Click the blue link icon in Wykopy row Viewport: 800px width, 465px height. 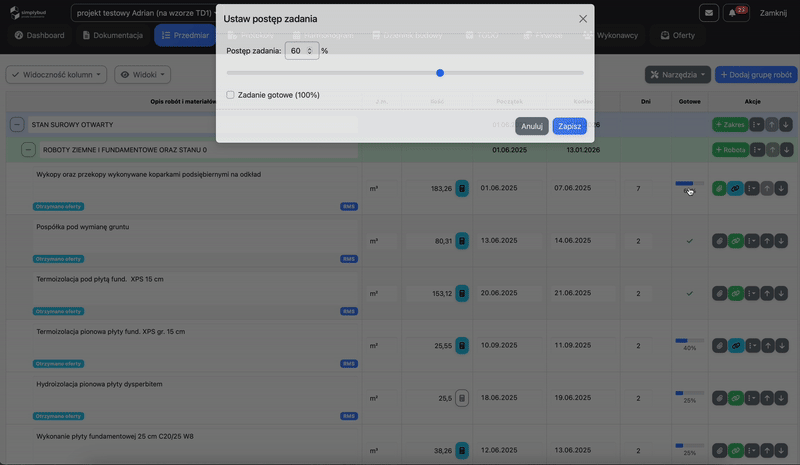pos(735,188)
